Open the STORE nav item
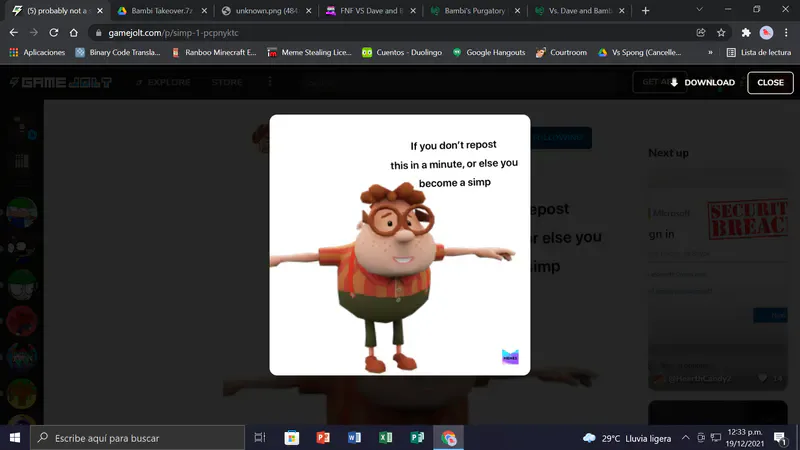This screenshot has width=800, height=450. pos(227,82)
